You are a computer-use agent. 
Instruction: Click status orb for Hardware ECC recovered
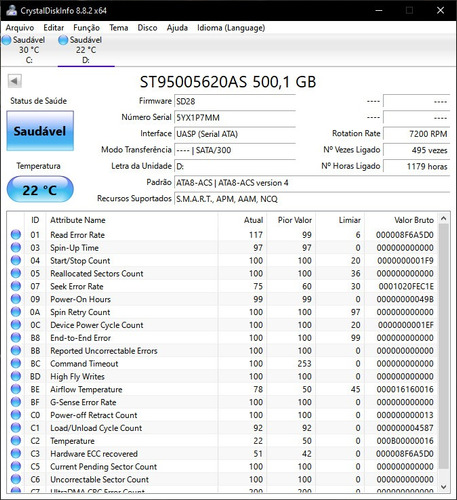click(16, 453)
